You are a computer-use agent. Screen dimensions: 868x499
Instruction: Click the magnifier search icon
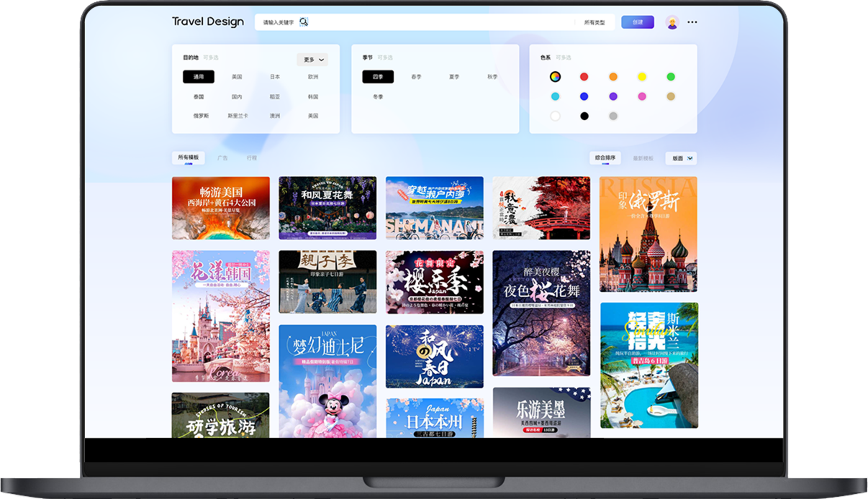click(304, 22)
